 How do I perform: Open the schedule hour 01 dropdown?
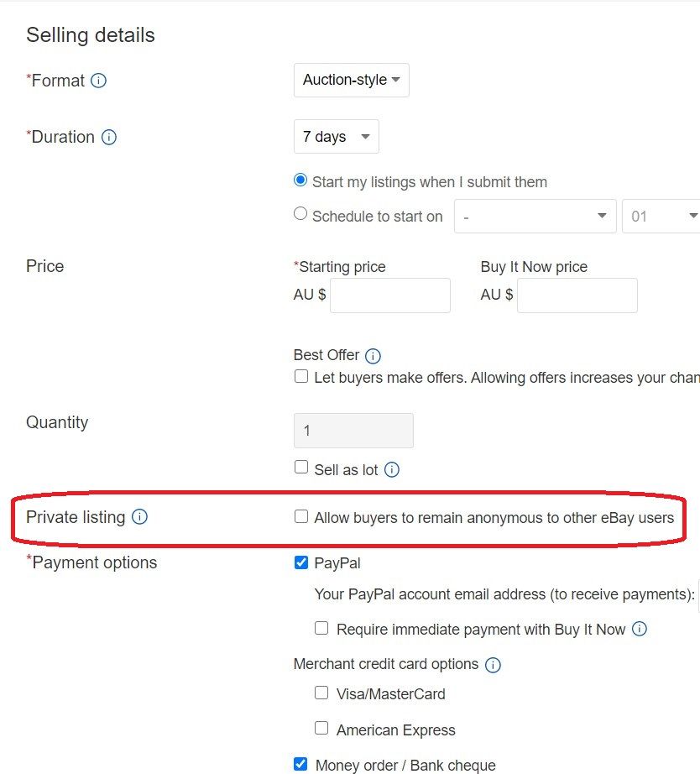661,217
